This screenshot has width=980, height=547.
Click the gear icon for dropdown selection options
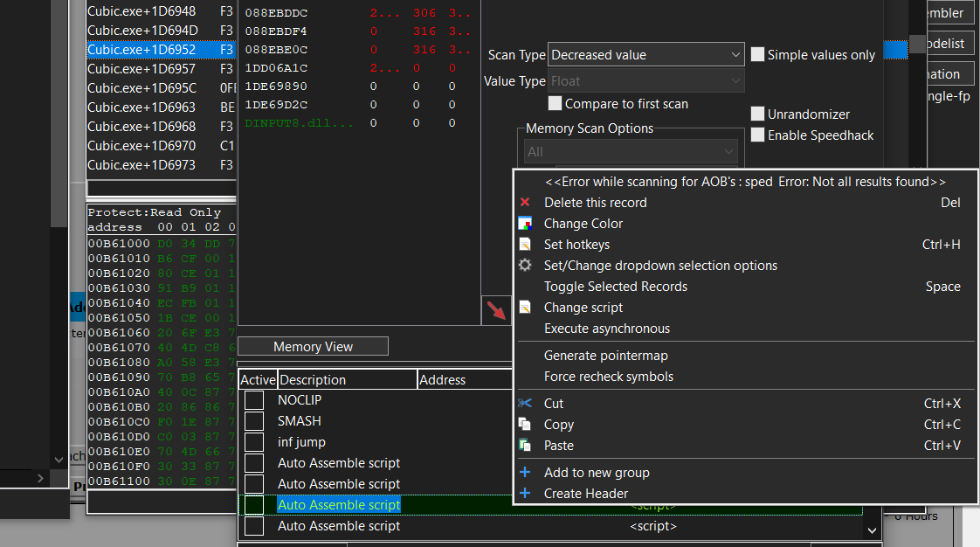pos(524,265)
